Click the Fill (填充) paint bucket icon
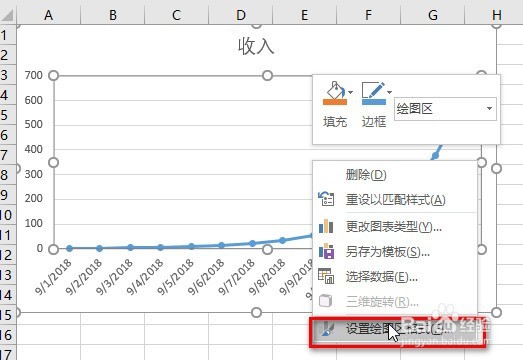 [335, 89]
